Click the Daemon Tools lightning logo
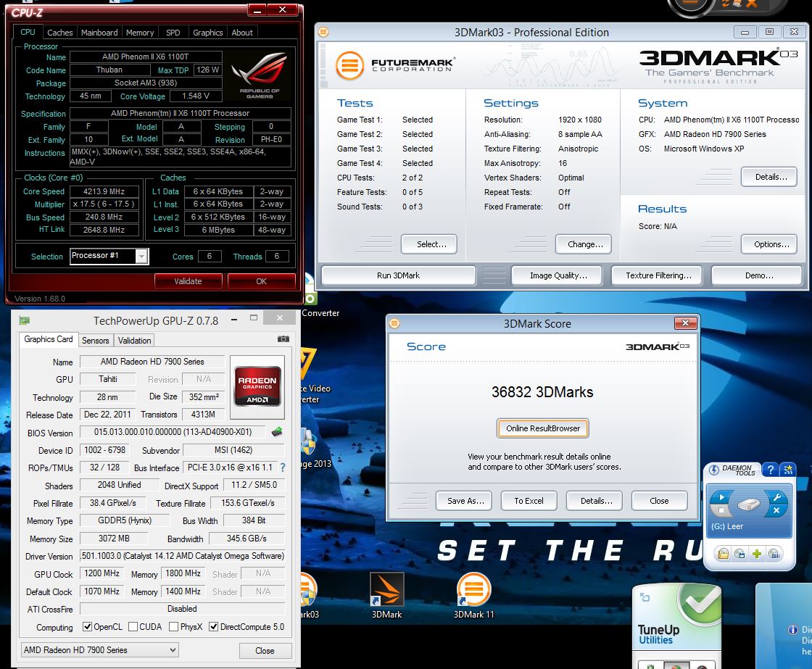This screenshot has height=669, width=812. tap(713, 470)
